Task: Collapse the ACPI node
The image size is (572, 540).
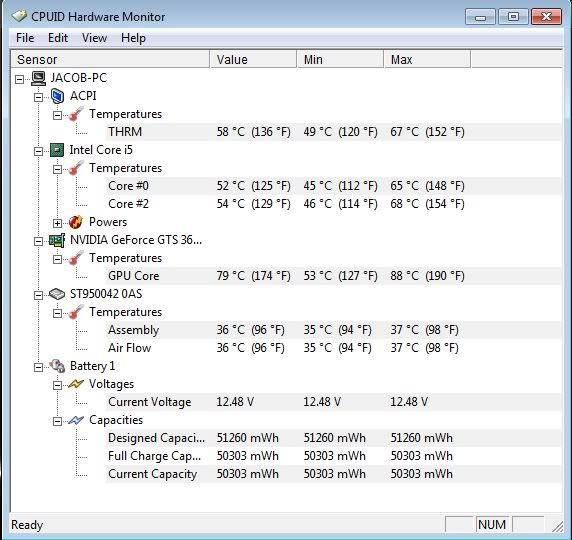Action: 38,97
